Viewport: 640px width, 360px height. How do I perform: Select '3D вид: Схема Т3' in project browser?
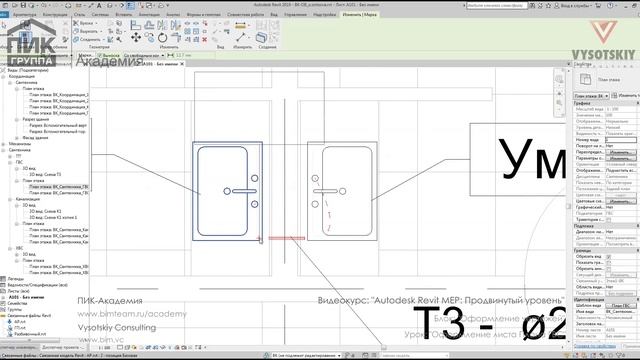pyautogui.click(x=45, y=174)
